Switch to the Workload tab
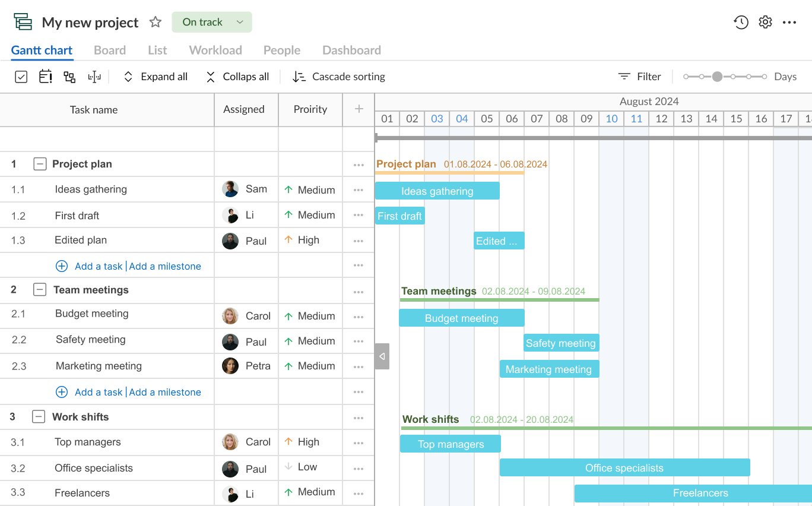The width and height of the screenshot is (812, 506). pos(215,50)
